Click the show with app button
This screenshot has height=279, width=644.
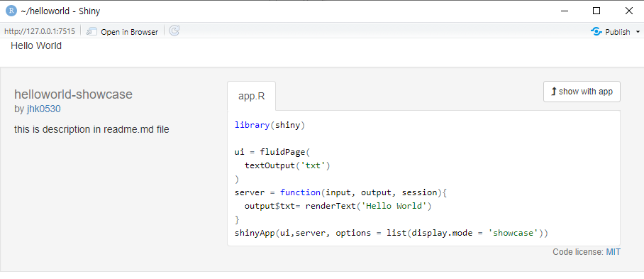click(x=582, y=92)
